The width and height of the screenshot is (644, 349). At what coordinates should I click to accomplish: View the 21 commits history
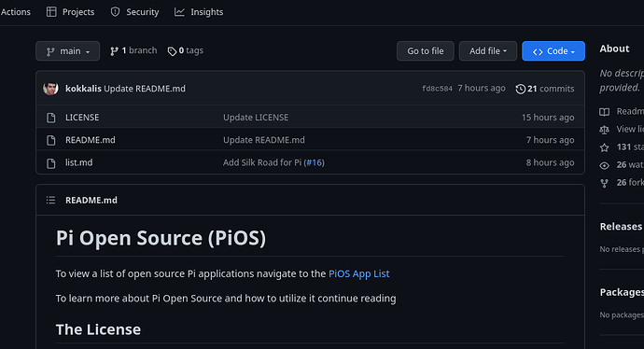click(x=545, y=89)
